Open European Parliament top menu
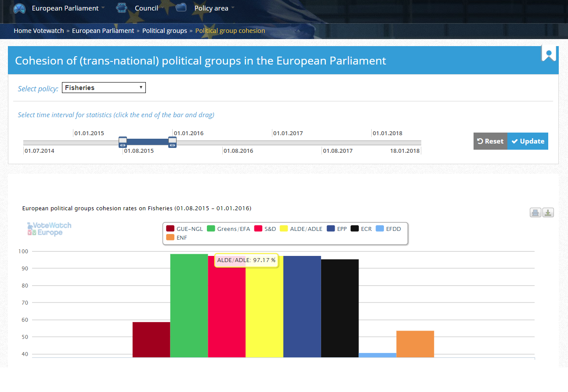This screenshot has height=392, width=568. coord(65,8)
